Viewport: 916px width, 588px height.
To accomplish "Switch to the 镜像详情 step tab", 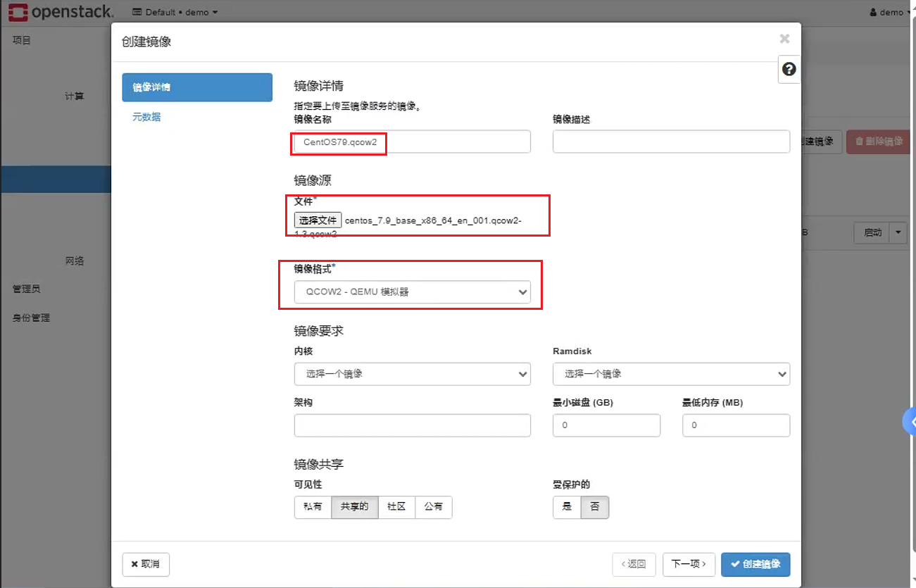I will point(197,87).
